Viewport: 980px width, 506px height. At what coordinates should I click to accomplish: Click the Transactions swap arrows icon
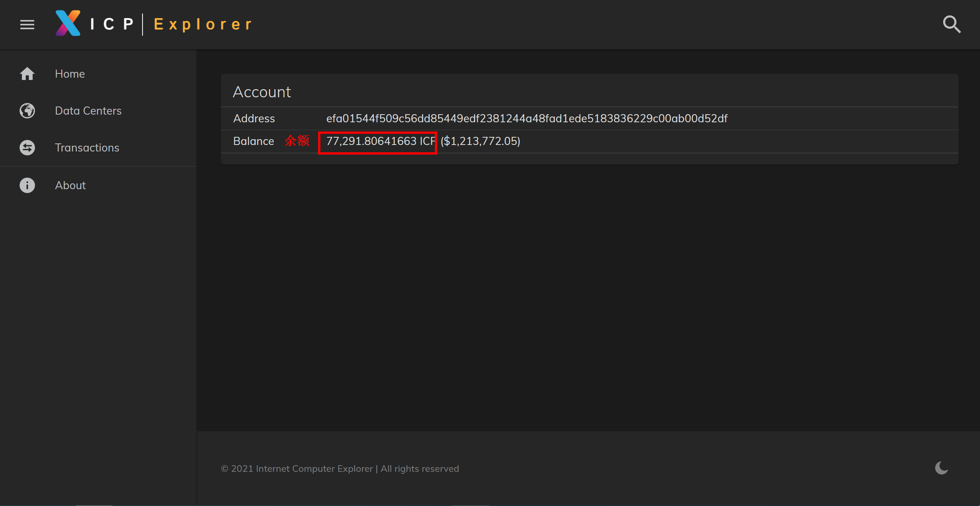27,148
